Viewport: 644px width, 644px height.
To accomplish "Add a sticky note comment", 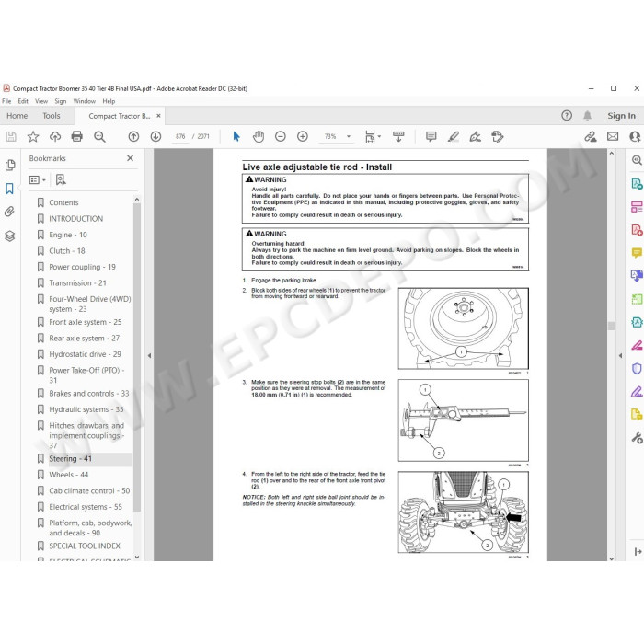I will pyautogui.click(x=431, y=136).
